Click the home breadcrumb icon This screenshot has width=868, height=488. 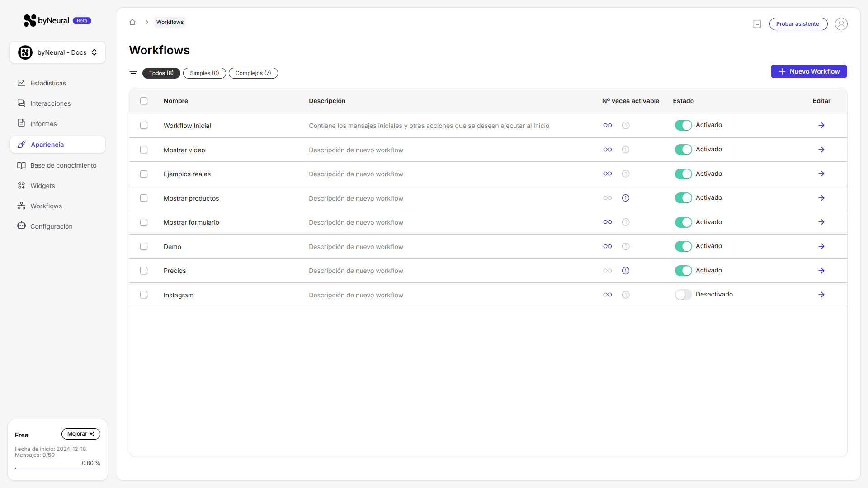[x=132, y=22]
